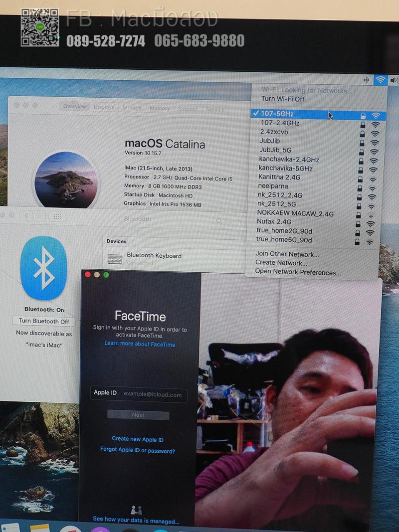The height and width of the screenshot is (532, 399).
Task: Open the Learn more about FaceTime link
Action: pos(140,345)
